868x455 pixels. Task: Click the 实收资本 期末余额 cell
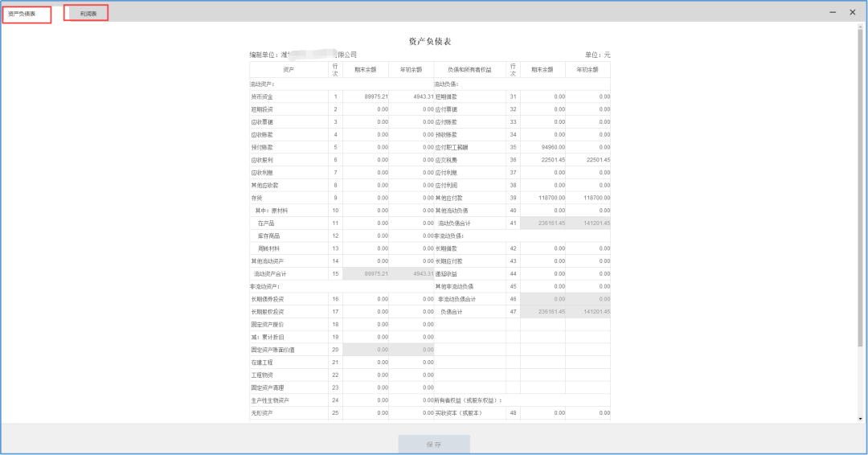(542, 413)
